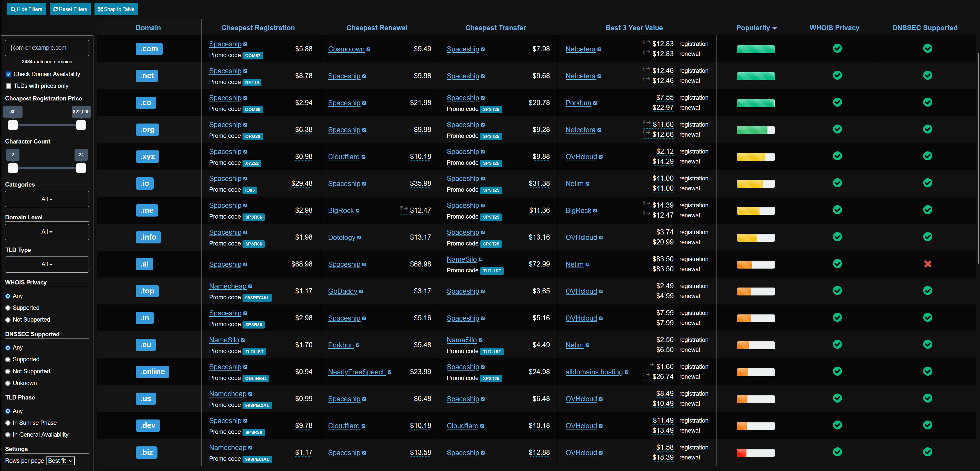Click the .ai domain badge
The width and height of the screenshot is (980, 471).
coord(145,264)
